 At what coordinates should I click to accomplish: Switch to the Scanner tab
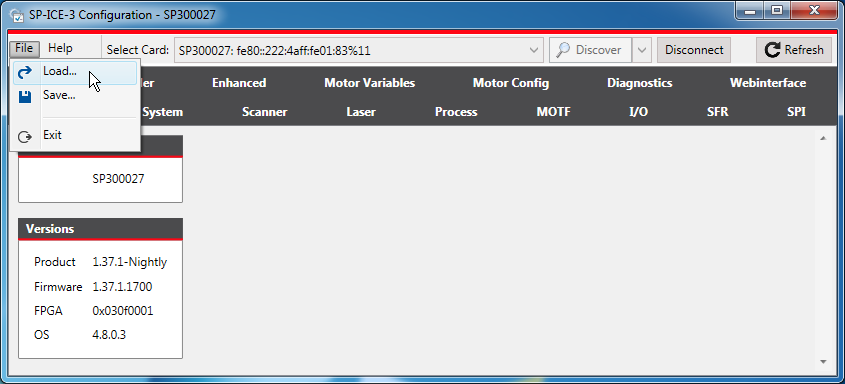pyautogui.click(x=264, y=112)
